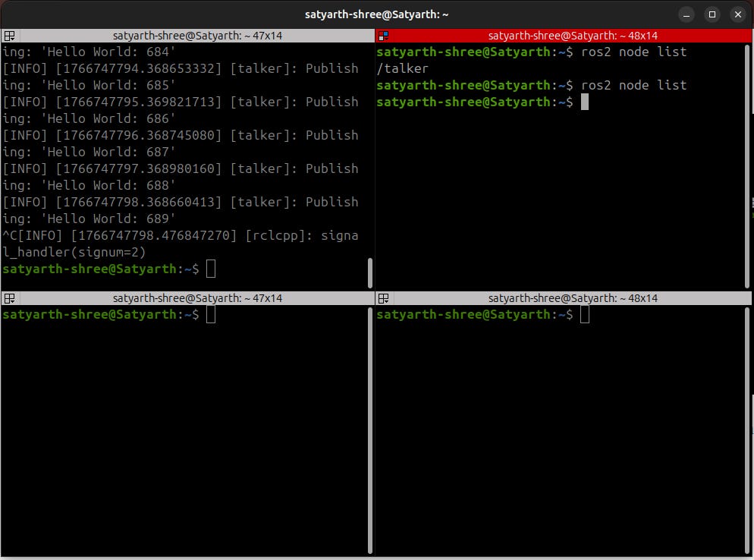
Task: Open the bottom-right pane's grid menu icon
Action: [383, 298]
